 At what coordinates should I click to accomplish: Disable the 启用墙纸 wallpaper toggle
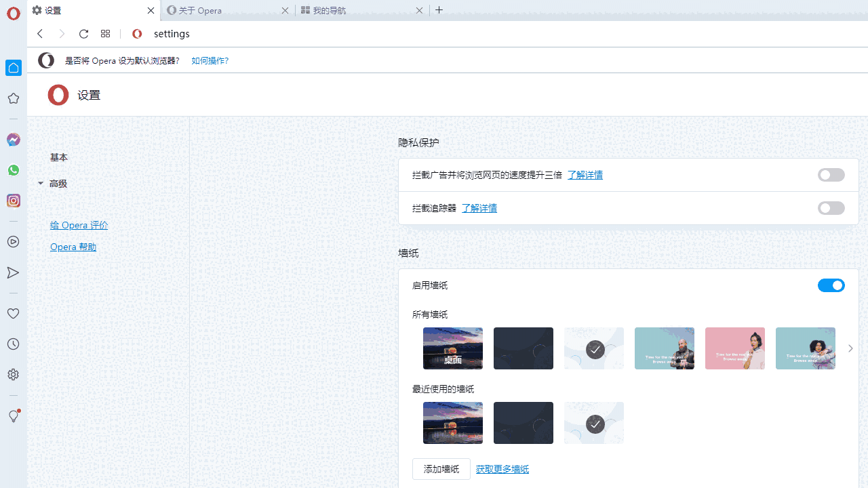coord(831,285)
